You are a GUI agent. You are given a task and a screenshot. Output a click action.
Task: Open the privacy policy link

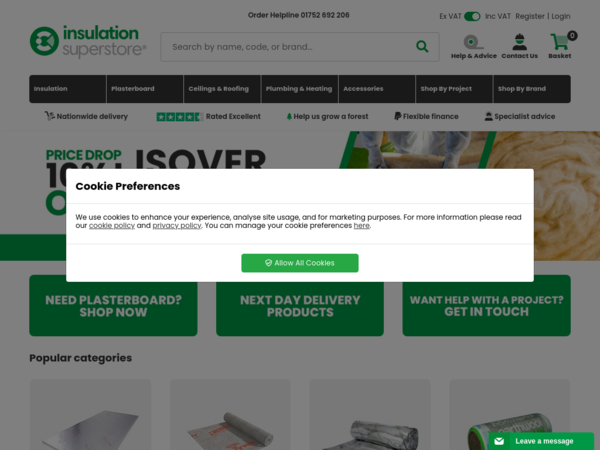click(x=177, y=226)
